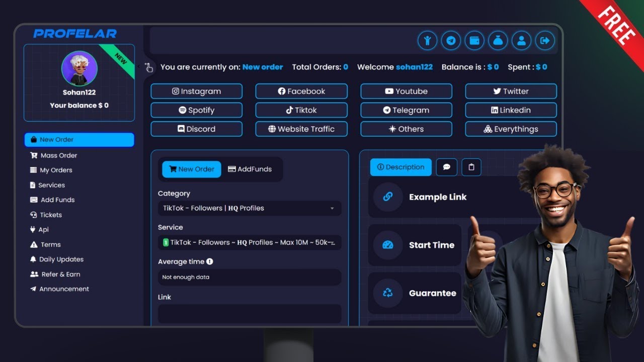The width and height of the screenshot is (644, 362).
Task: Click the Guarantee recycle icon
Action: tap(388, 293)
